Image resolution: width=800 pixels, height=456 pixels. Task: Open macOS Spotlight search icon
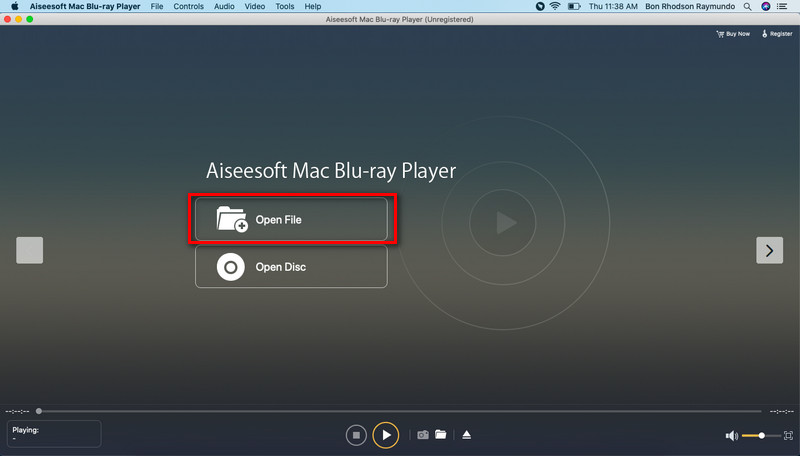point(748,6)
